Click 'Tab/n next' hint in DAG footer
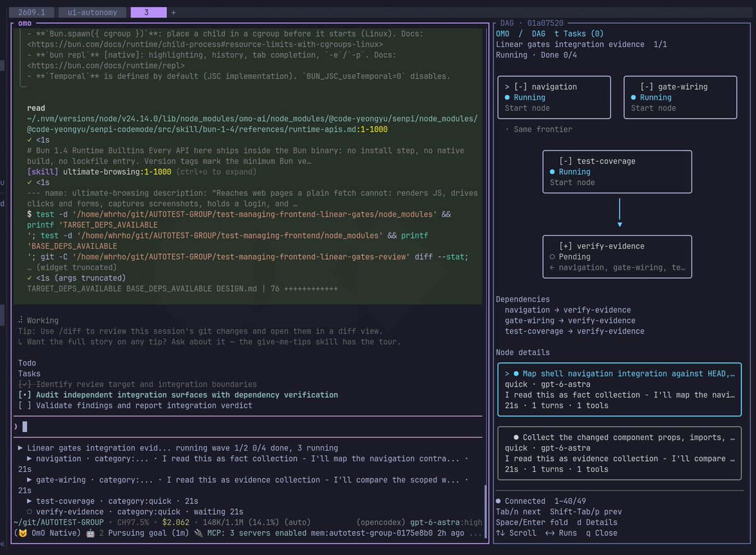The image size is (756, 555). point(518,512)
